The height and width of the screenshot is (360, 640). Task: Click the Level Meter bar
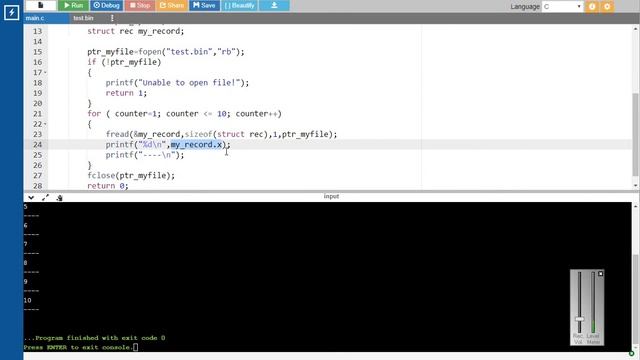click(x=593, y=302)
